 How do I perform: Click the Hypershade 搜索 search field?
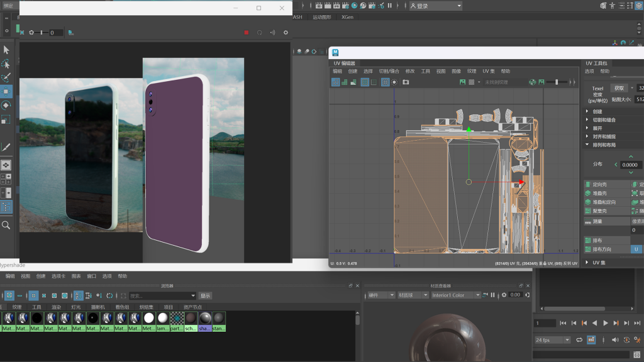tap(162, 295)
